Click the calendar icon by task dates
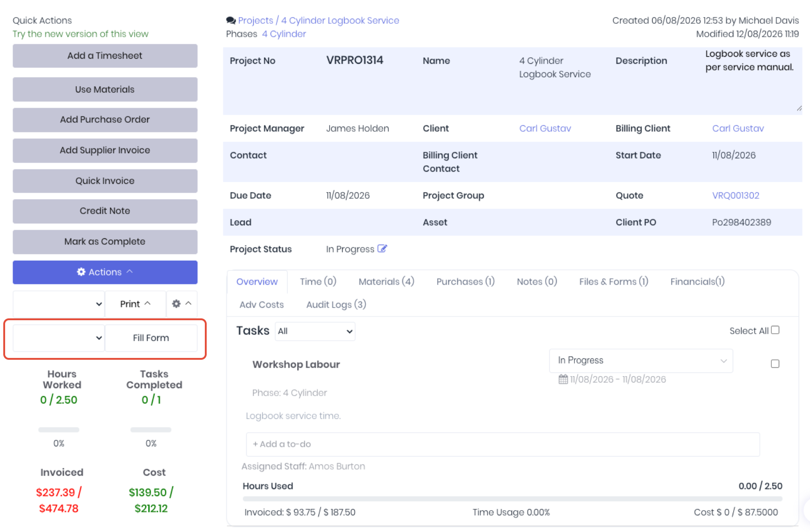The height and width of the screenshot is (532, 810). pos(563,379)
